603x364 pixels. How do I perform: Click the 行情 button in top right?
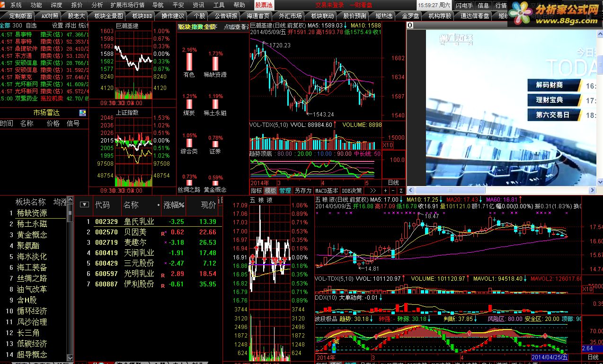point(501,5)
